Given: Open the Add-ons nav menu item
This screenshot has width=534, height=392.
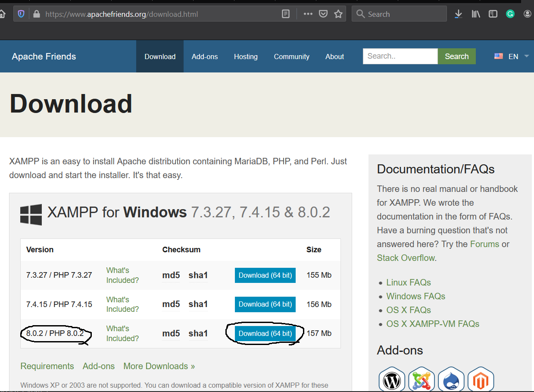Looking at the screenshot, I should (205, 56).
